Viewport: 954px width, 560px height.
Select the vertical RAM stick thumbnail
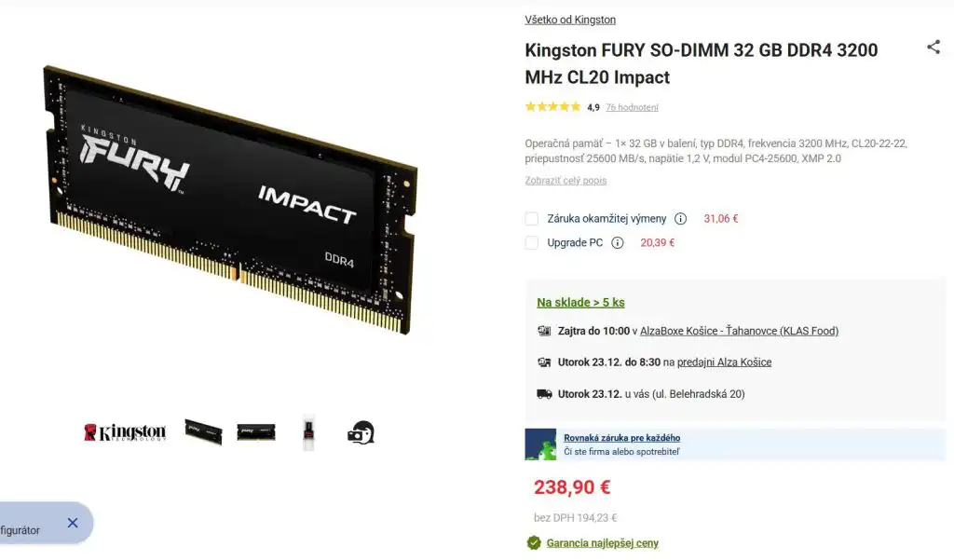pos(308,432)
